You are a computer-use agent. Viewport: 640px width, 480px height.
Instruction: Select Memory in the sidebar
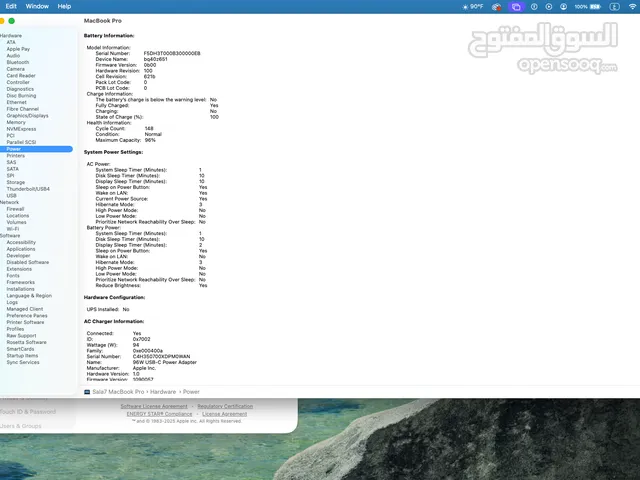16,122
